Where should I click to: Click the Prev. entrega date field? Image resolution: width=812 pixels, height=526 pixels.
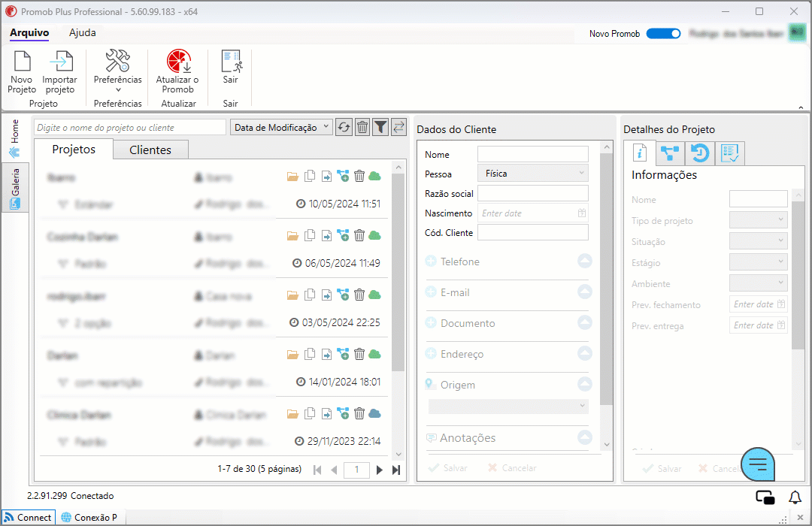(758, 325)
